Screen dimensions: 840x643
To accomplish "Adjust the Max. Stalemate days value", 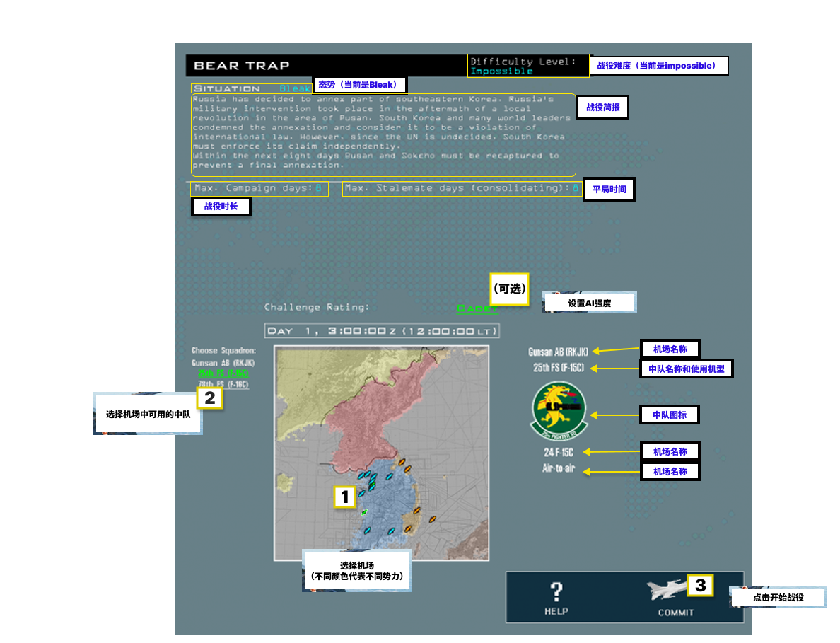I will coord(576,188).
